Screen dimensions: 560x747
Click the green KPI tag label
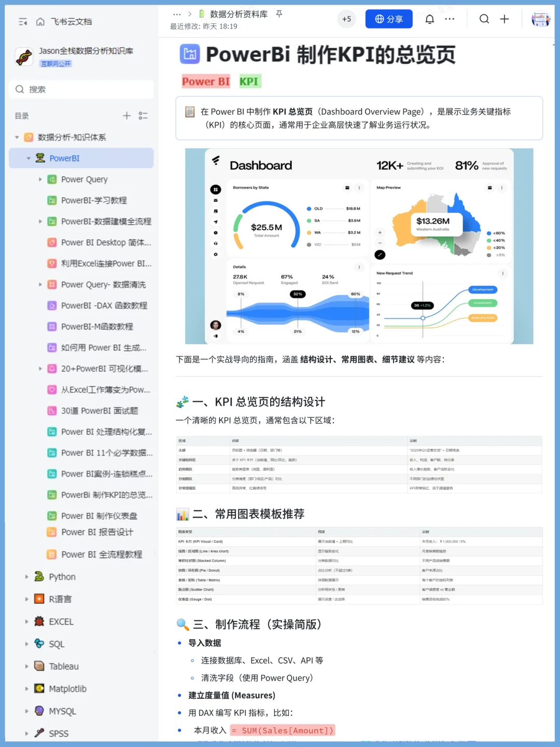[249, 81]
